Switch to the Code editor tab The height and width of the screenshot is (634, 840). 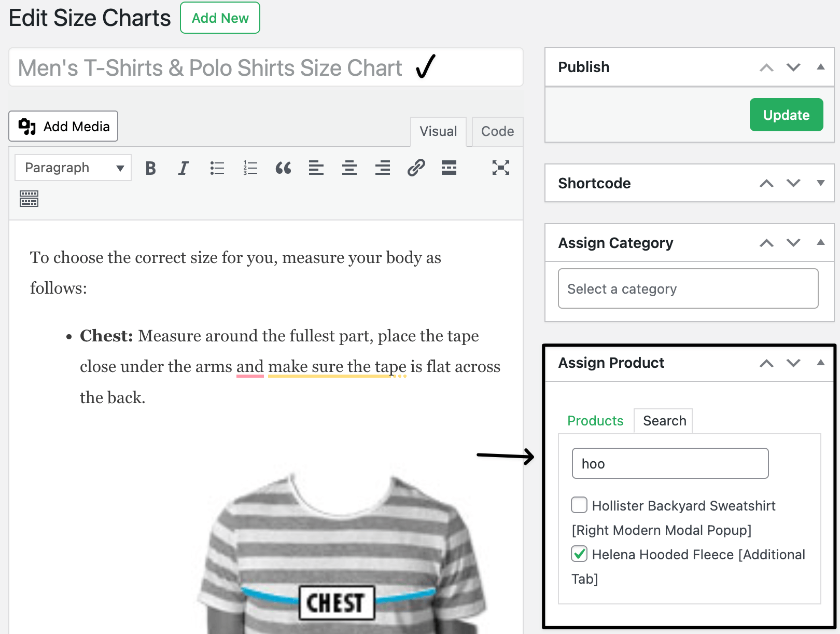(x=496, y=131)
